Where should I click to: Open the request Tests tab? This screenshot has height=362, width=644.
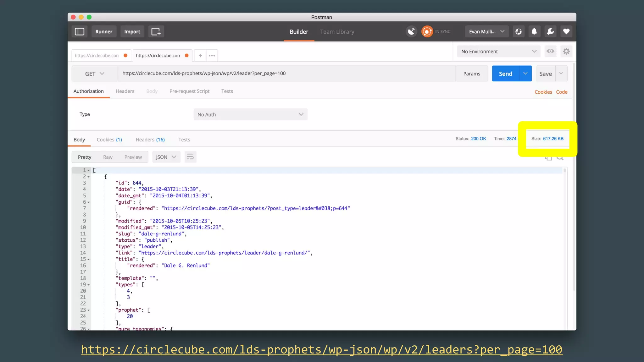(x=227, y=91)
